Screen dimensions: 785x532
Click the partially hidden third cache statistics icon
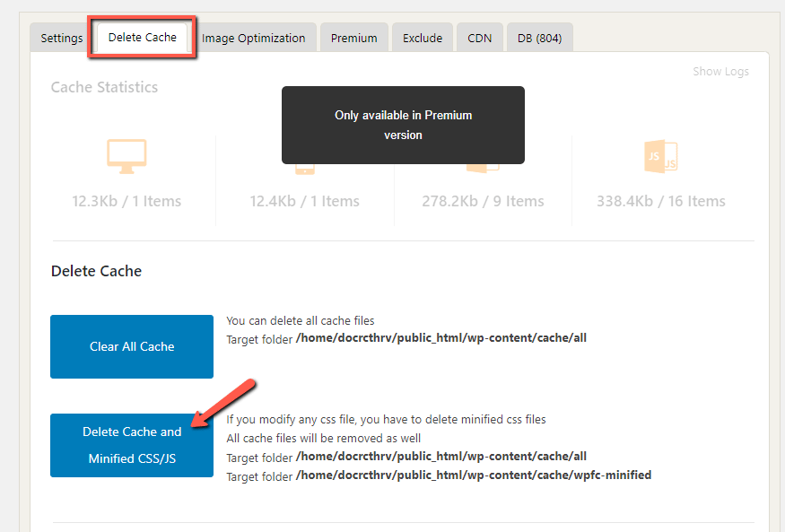[x=482, y=168]
